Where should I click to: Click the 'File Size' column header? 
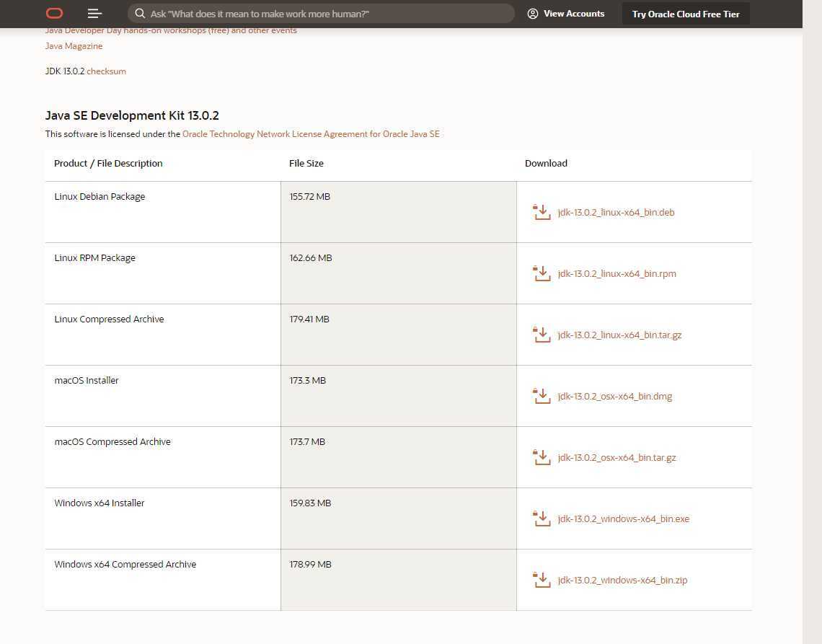coord(306,164)
